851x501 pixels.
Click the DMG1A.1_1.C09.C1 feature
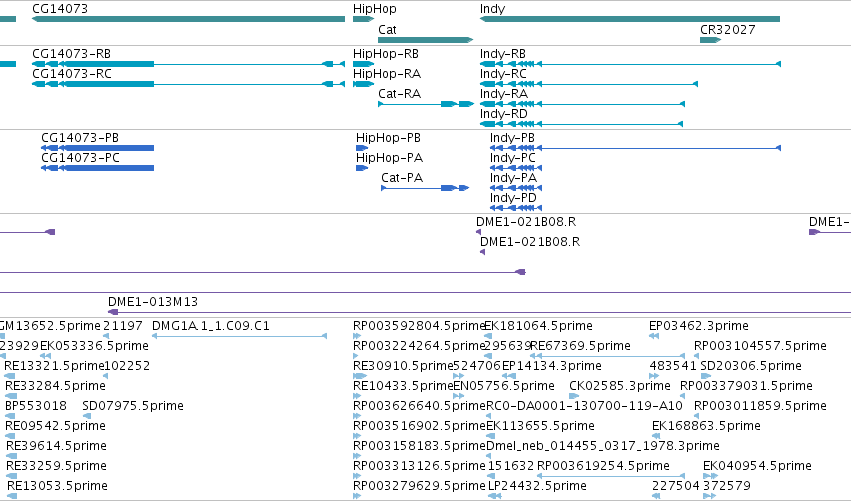239,337
